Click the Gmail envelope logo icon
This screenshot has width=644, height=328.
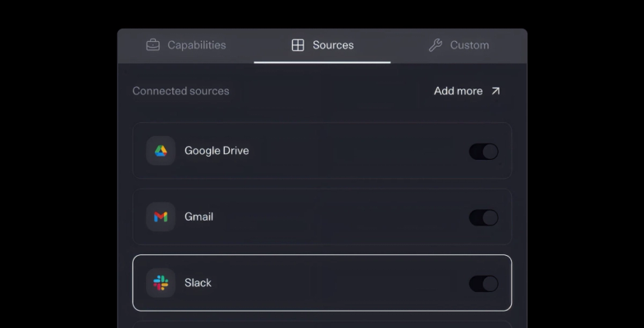click(161, 217)
